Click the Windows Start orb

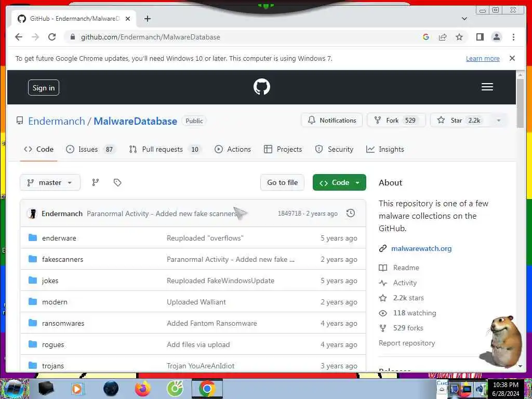pos(14,389)
